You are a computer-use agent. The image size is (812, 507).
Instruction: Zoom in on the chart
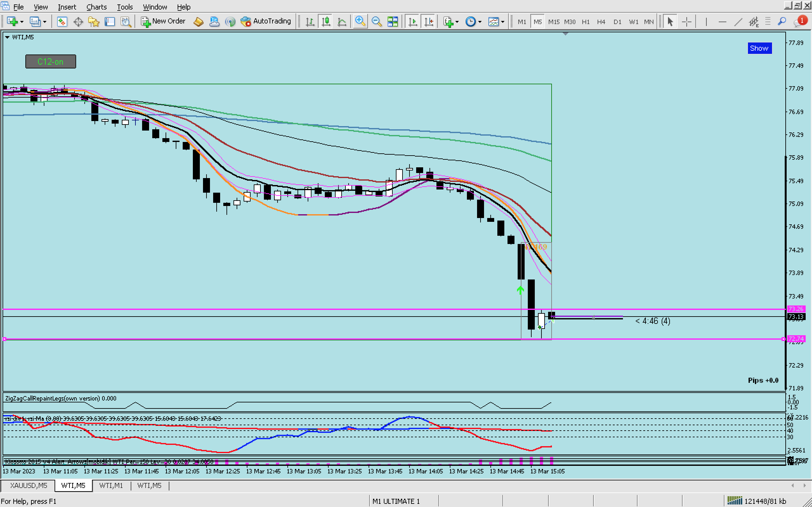pos(360,22)
